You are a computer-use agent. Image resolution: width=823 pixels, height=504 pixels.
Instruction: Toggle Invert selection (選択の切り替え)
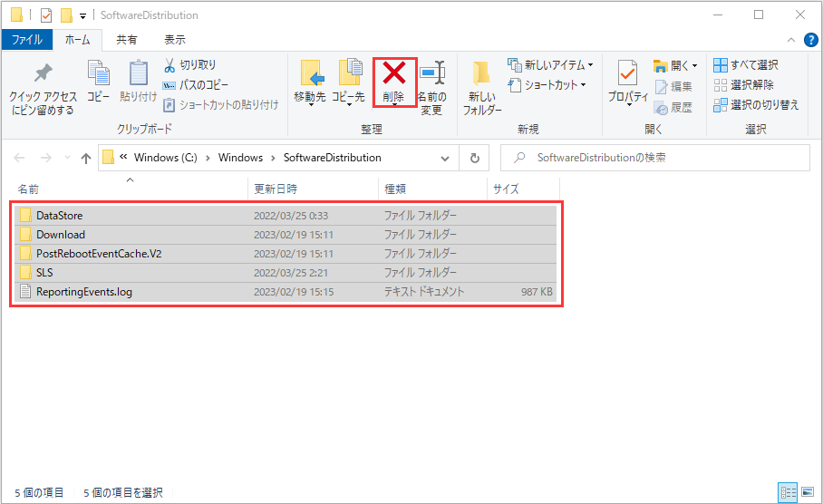[x=756, y=105]
